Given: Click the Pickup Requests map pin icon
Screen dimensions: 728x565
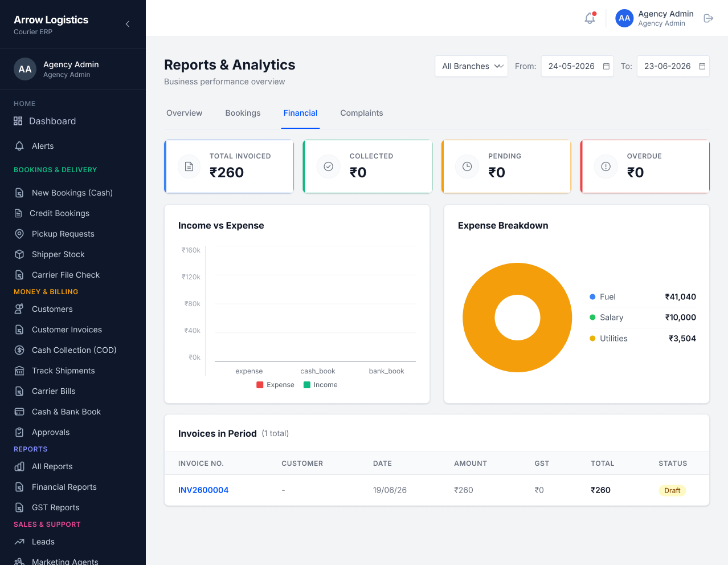Looking at the screenshot, I should tap(19, 234).
